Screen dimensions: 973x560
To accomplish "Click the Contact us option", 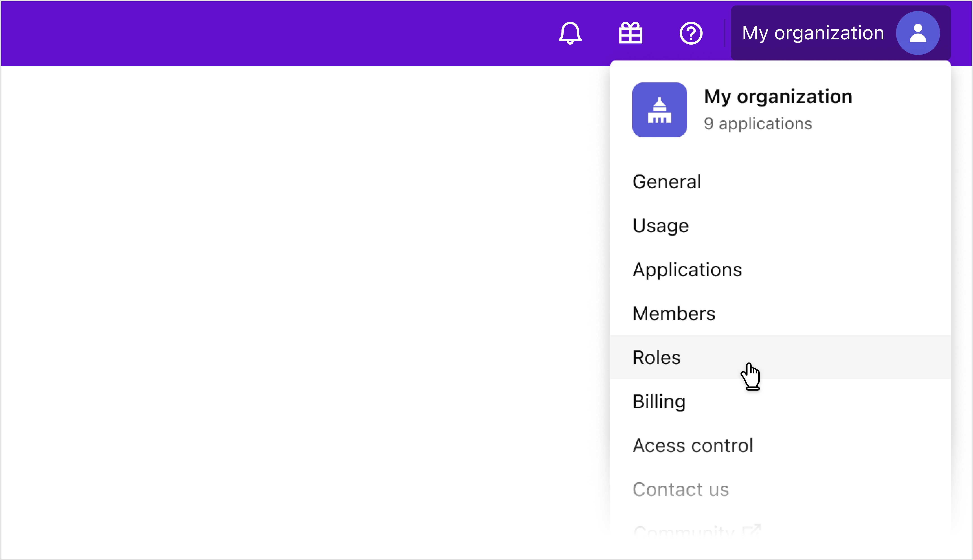I will pos(680,489).
